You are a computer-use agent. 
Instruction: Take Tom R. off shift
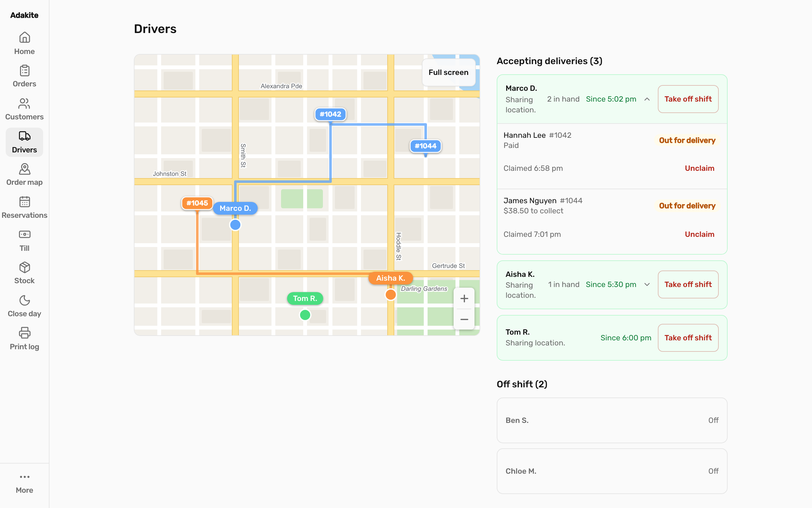point(688,338)
